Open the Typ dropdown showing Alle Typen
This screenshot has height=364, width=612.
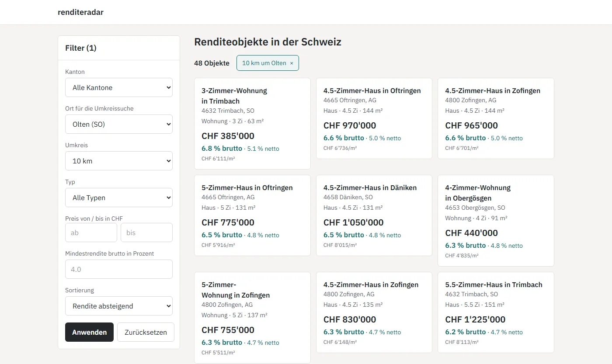pyautogui.click(x=119, y=198)
